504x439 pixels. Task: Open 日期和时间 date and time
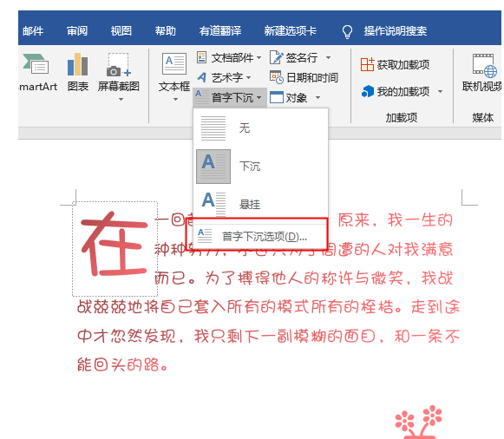pos(304,77)
